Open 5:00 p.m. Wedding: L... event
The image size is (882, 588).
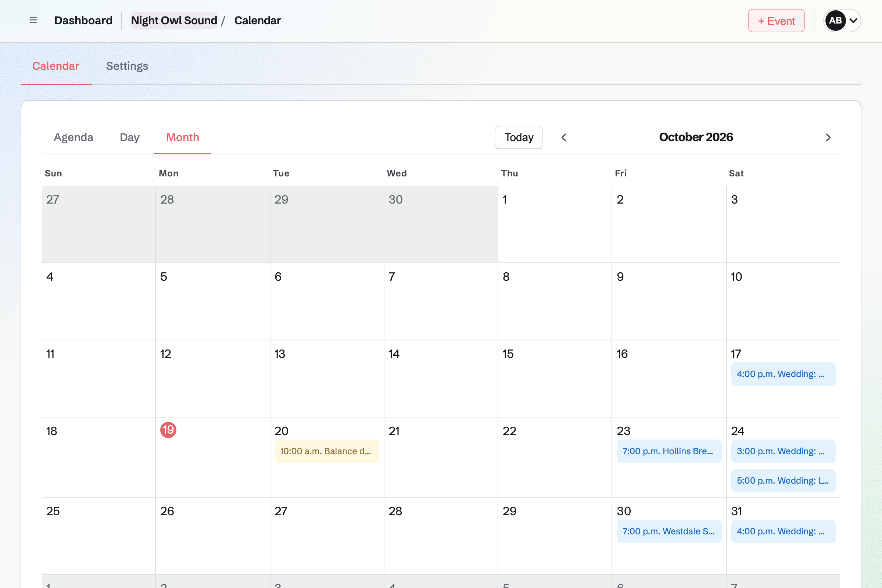783,480
